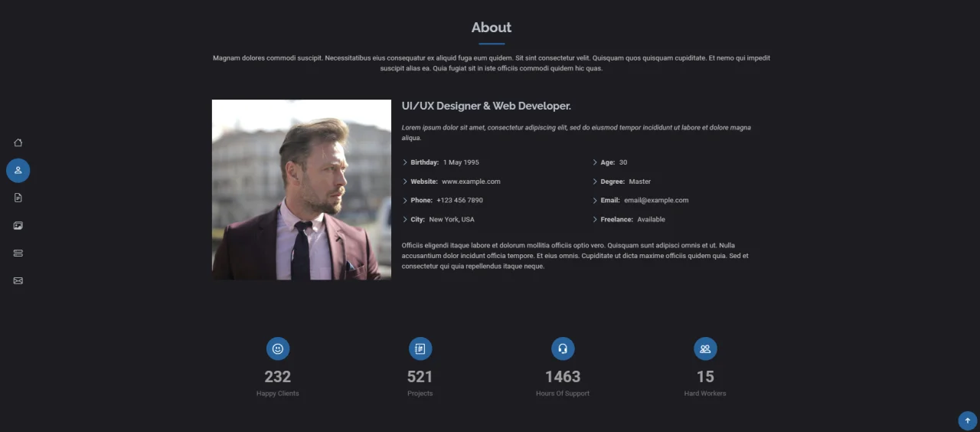
Task: Click the Happy Clients label
Action: [278, 394]
